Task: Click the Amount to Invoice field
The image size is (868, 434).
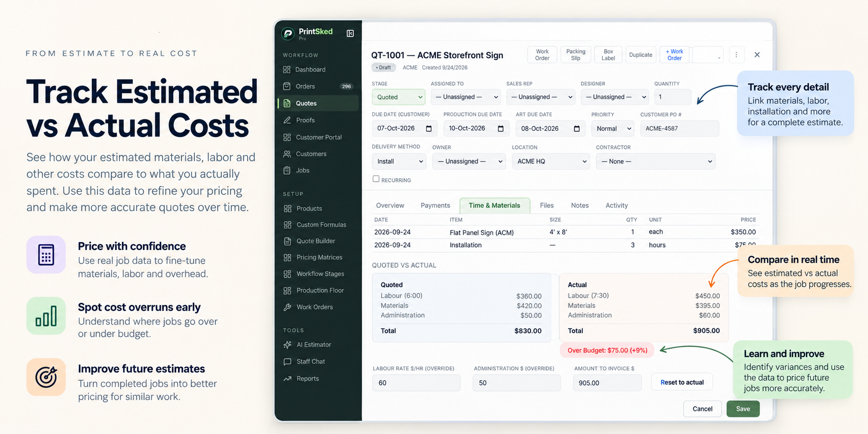Action: 607,383
